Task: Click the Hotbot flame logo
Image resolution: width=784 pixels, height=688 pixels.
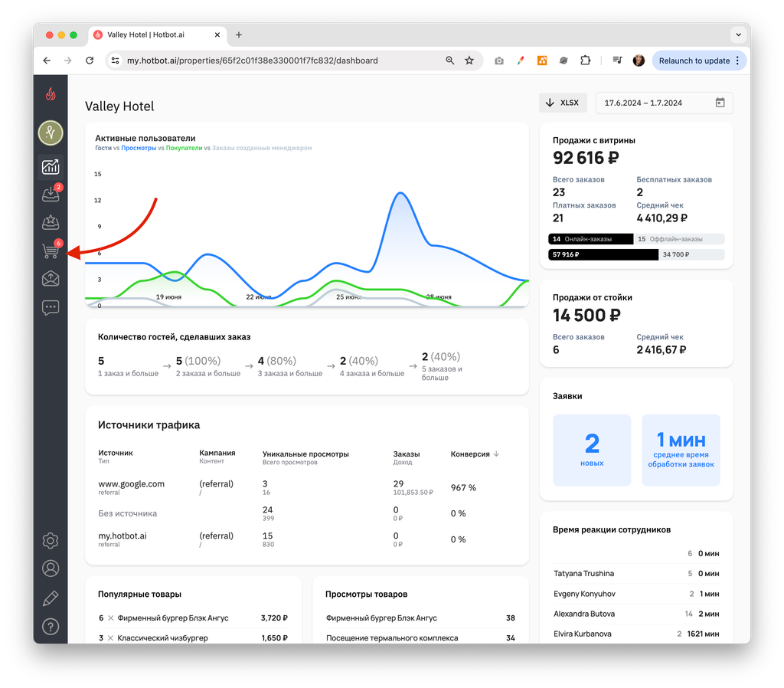Action: point(51,93)
